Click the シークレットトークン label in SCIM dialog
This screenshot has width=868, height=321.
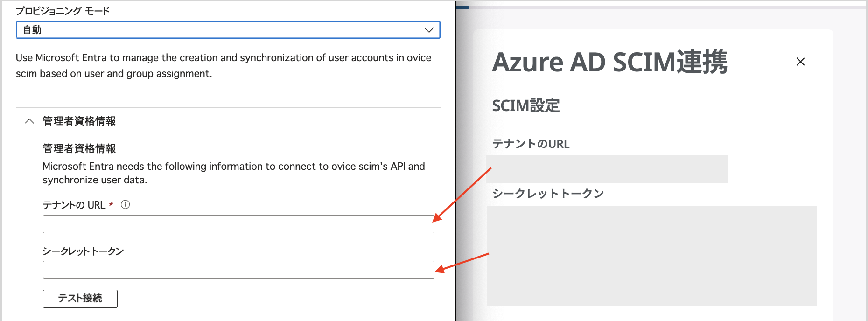[548, 194]
